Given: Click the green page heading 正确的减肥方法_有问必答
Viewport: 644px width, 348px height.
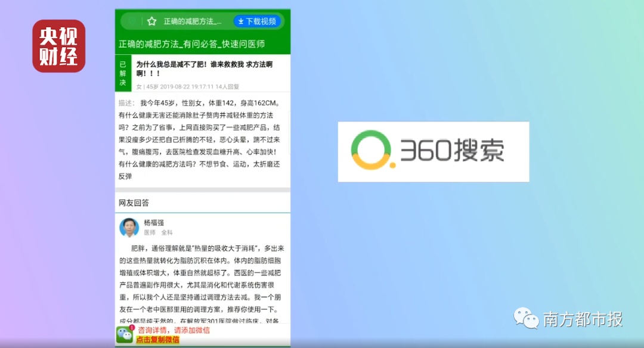Looking at the screenshot, I should tap(191, 44).
